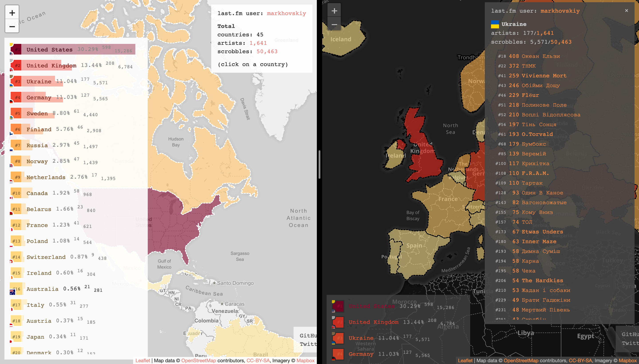Select Sweden in the country ranking
The height and width of the screenshot is (364, 639).
click(x=54, y=113)
